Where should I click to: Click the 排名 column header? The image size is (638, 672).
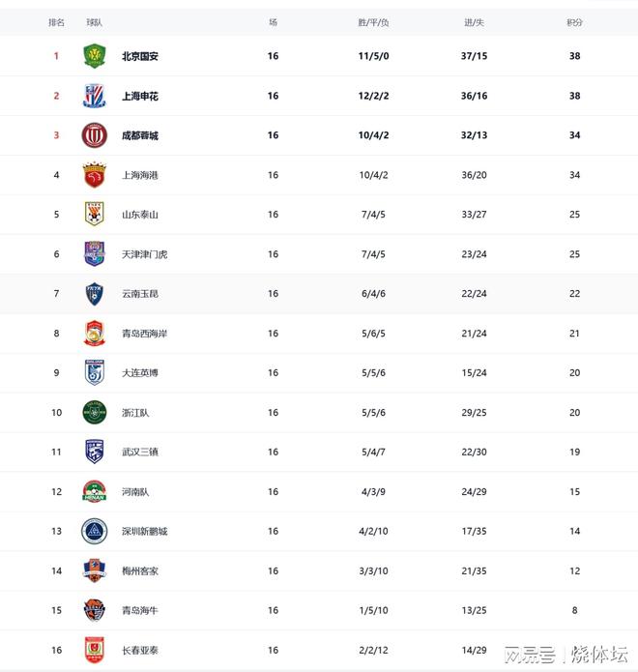click(56, 22)
